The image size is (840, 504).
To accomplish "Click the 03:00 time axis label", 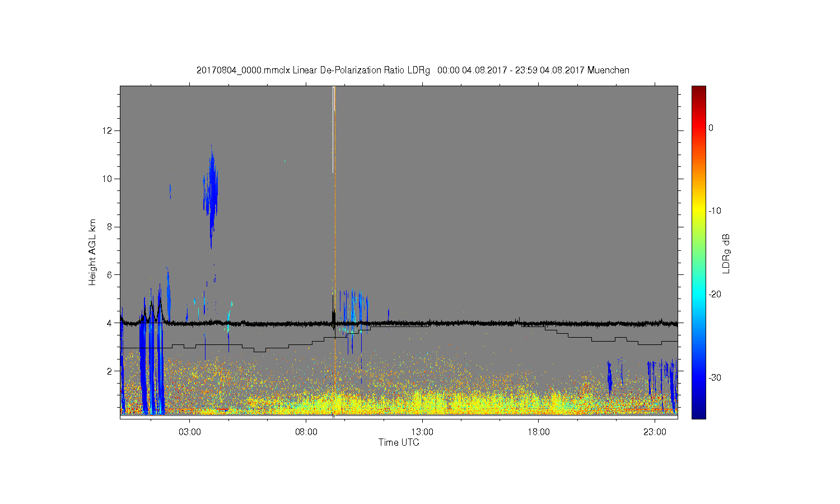I will pos(190,432).
